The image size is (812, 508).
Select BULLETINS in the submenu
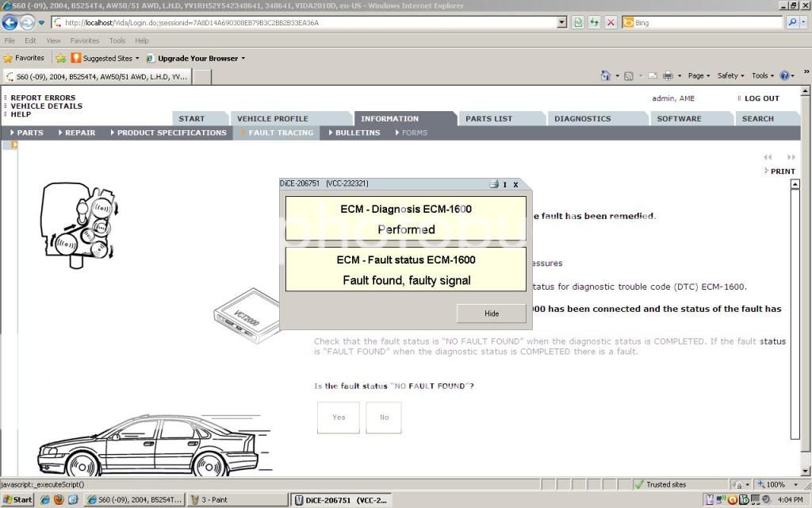pos(357,133)
